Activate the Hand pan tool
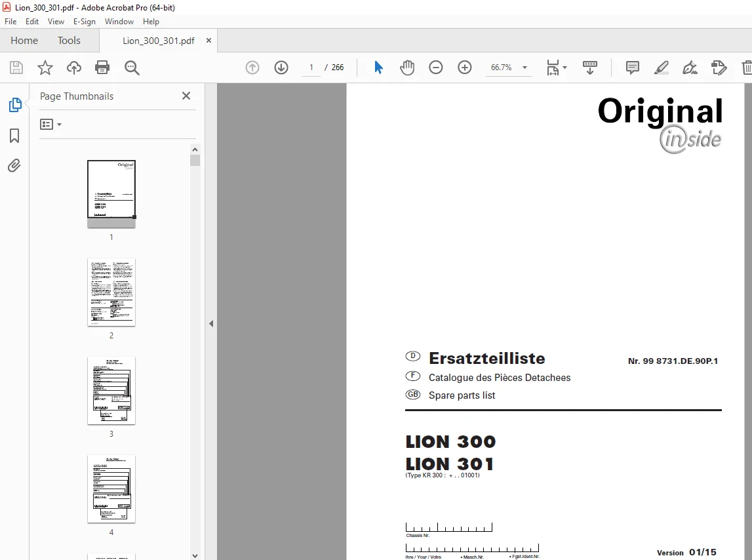 407,68
